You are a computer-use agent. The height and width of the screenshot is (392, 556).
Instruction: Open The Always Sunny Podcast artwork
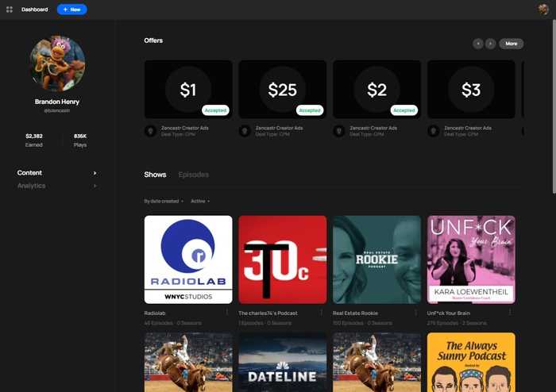point(471,362)
